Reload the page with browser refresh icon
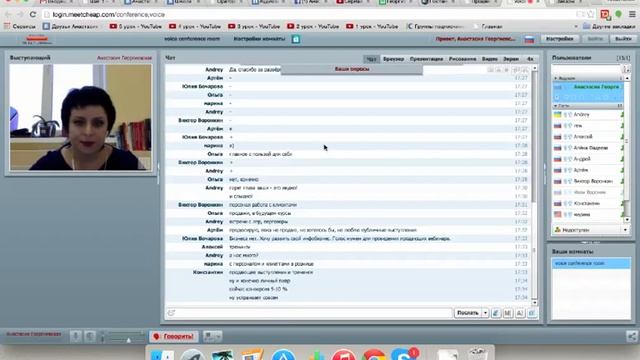The width and height of the screenshot is (640, 360). pyautogui.click(x=33, y=15)
